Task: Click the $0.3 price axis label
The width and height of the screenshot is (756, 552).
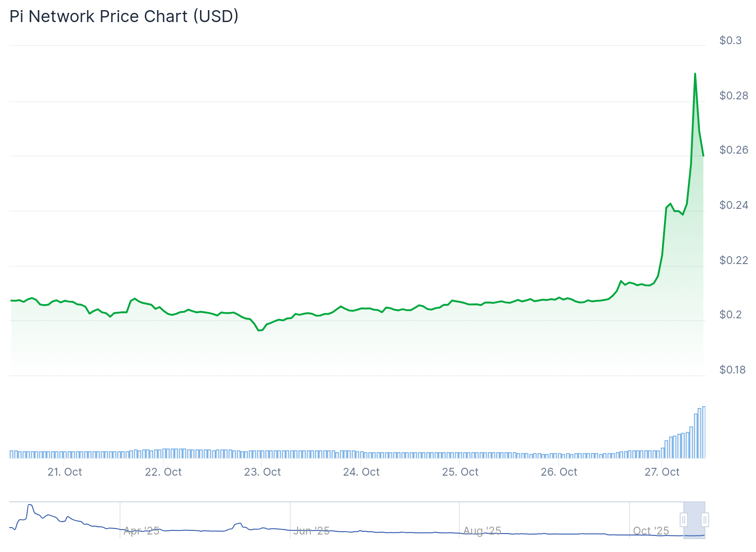Action: tap(730, 40)
